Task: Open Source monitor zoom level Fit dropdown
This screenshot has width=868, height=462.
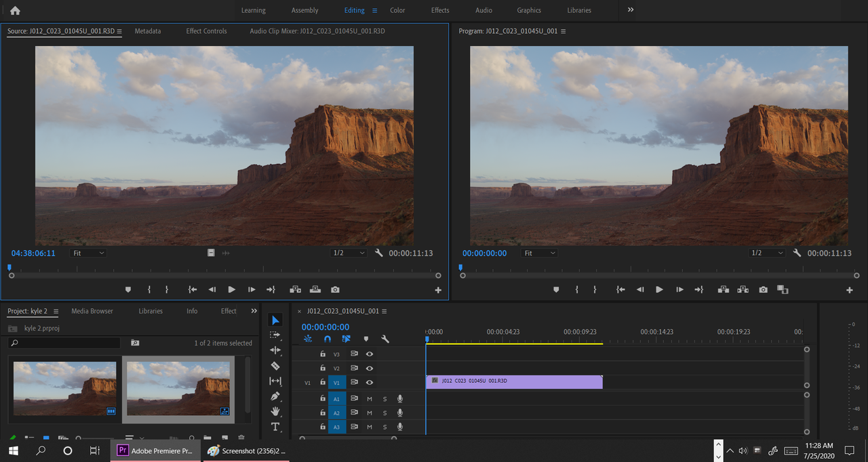Action: click(x=88, y=253)
